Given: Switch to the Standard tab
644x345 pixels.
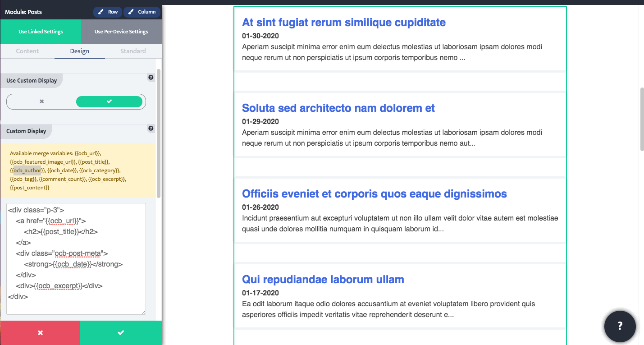Looking at the screenshot, I should (133, 51).
